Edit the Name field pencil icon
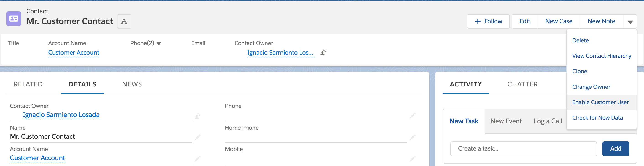The height and width of the screenshot is (166, 644). point(197,137)
